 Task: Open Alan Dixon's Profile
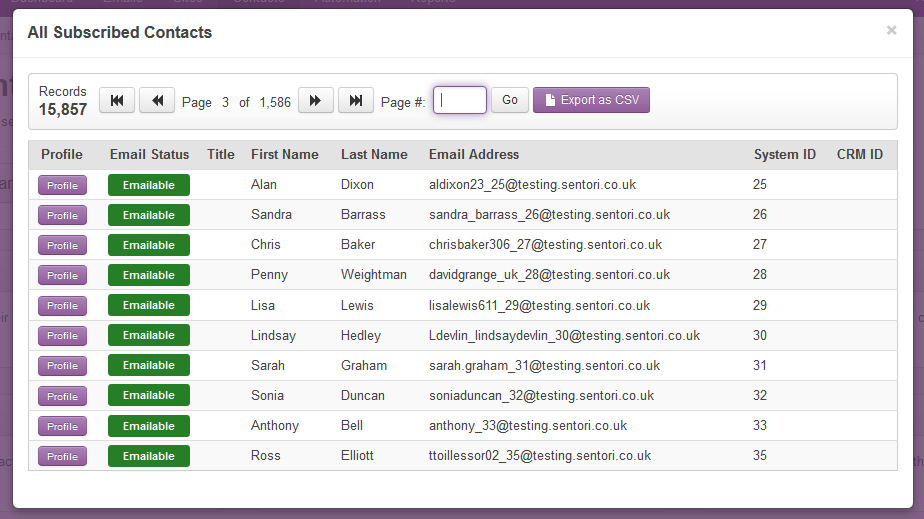[x=62, y=185]
